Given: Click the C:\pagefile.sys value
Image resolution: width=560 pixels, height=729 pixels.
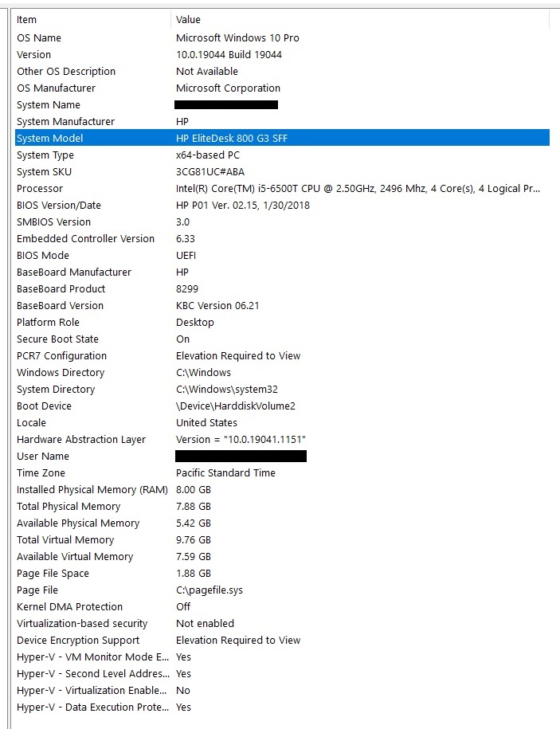Looking at the screenshot, I should point(210,590).
